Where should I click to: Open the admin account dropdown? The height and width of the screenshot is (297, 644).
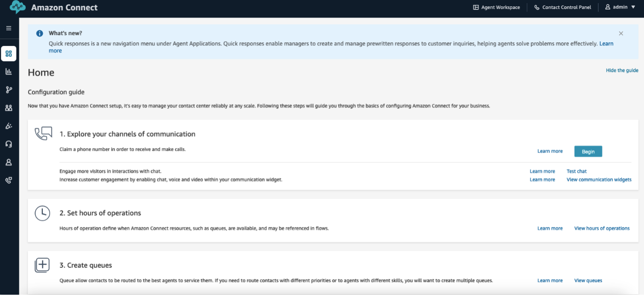[x=619, y=7]
